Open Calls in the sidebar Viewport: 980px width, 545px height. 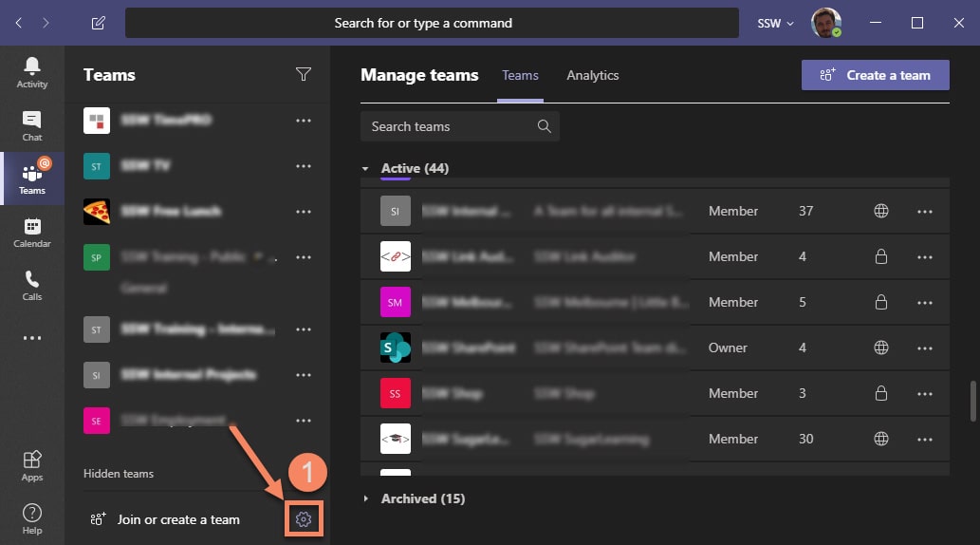pos(32,285)
